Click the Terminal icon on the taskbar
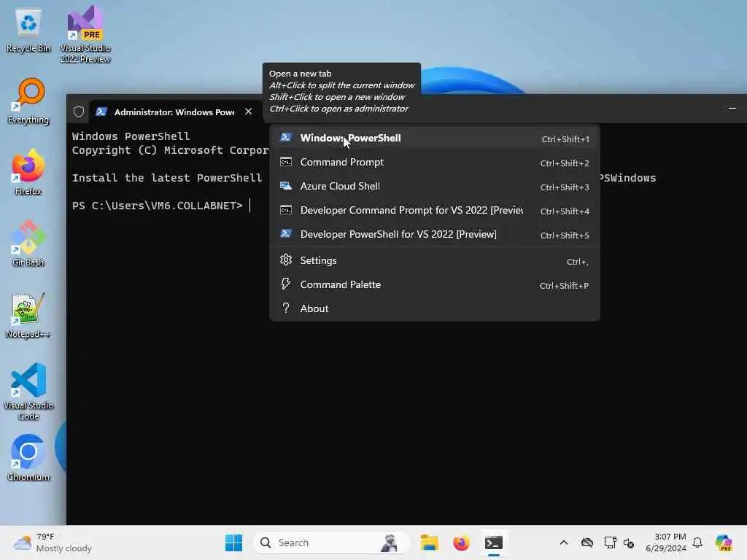The image size is (747, 560). point(494,542)
